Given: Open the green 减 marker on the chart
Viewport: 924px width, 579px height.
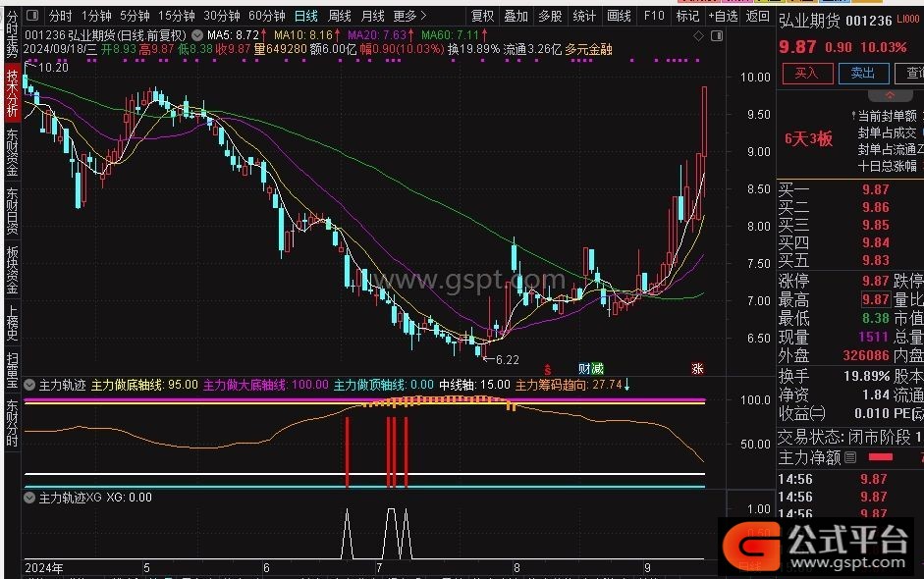Looking at the screenshot, I should tap(598, 369).
